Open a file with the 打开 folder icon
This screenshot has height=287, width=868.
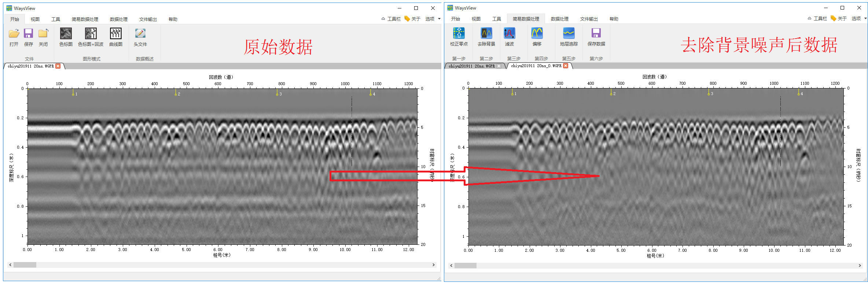pyautogui.click(x=14, y=37)
